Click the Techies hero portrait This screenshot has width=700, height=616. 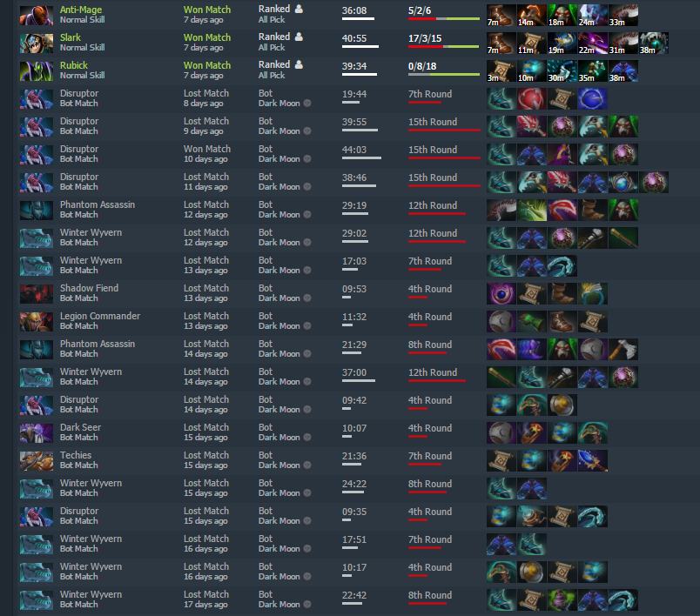[x=37, y=461]
